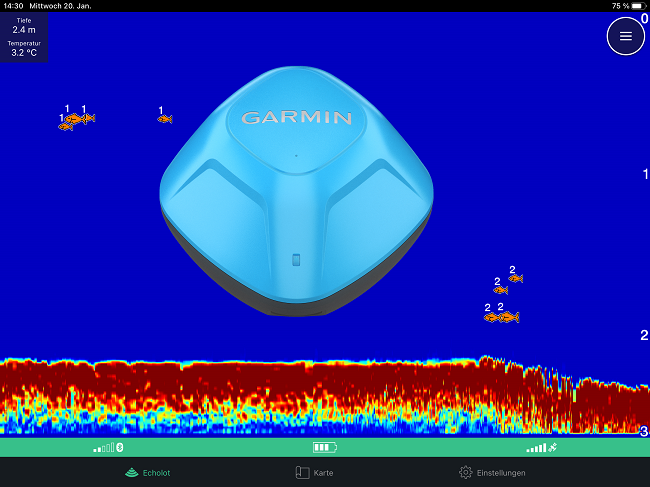Tap the Tiefe 2.4 m readout

pyautogui.click(x=24, y=26)
